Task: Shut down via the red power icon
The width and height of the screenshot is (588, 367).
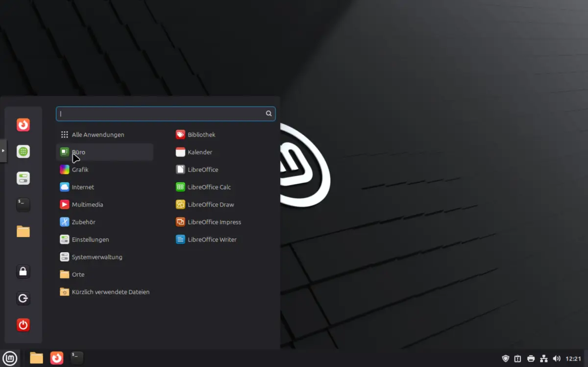Action: point(23,324)
